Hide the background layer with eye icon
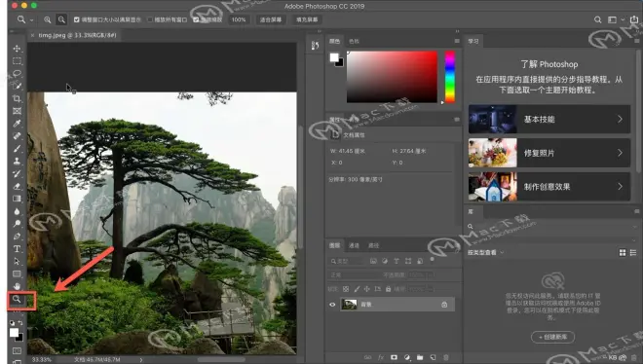The height and width of the screenshot is (364, 643). coord(332,305)
